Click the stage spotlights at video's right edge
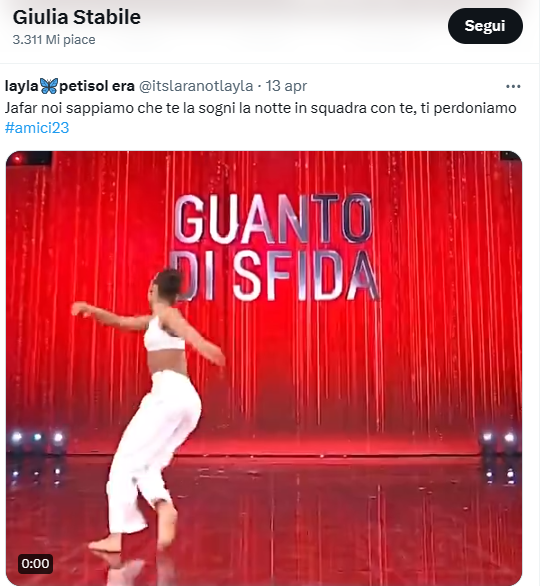543x586 pixels. tap(499, 437)
